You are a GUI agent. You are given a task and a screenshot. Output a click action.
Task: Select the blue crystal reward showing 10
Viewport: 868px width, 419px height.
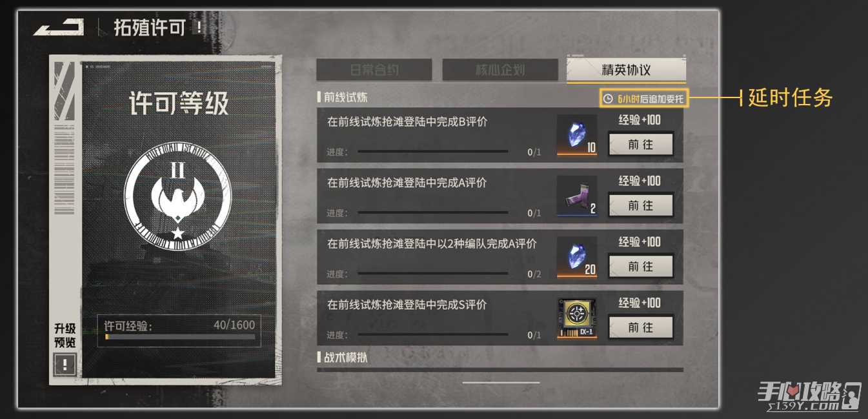(x=577, y=135)
